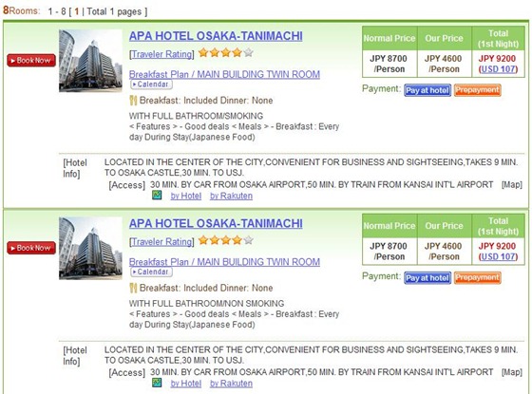Open 'by Rakuten' photos link, non smoking listing

[x=231, y=384]
